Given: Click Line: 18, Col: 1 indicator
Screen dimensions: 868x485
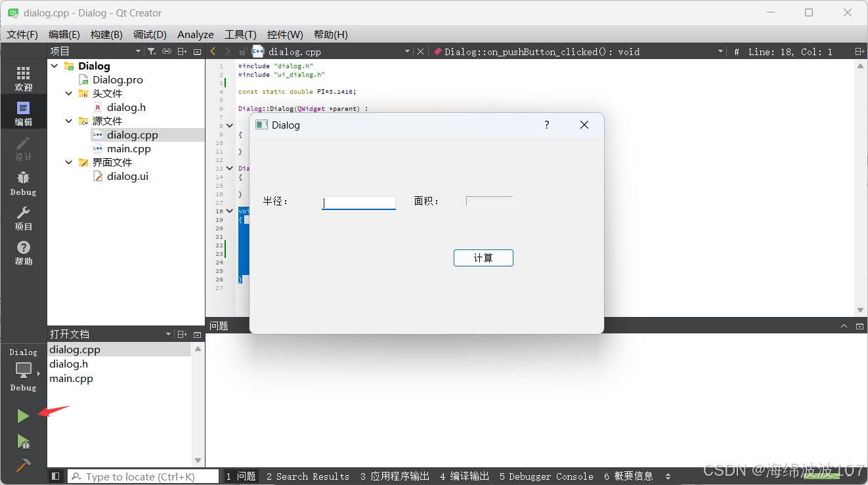Looking at the screenshot, I should click(790, 51).
